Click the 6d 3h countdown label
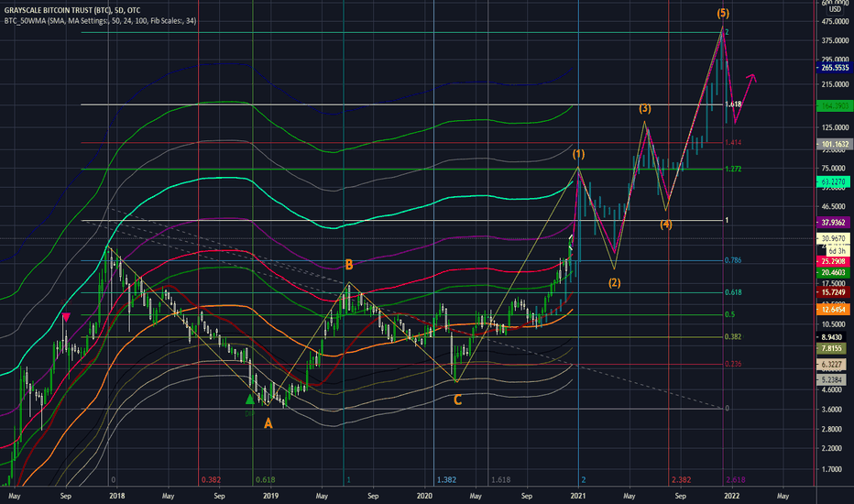This screenshot has height=504, width=854. click(838, 251)
